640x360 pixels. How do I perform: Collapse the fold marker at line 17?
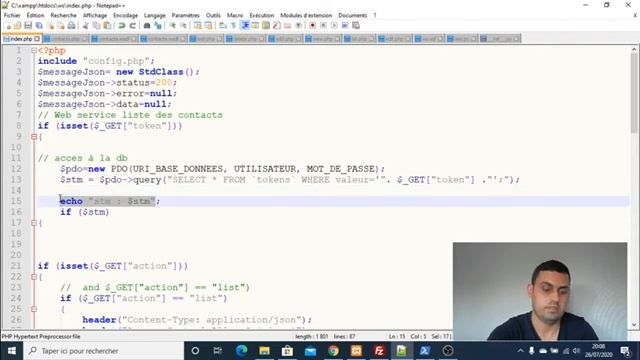click(34, 223)
